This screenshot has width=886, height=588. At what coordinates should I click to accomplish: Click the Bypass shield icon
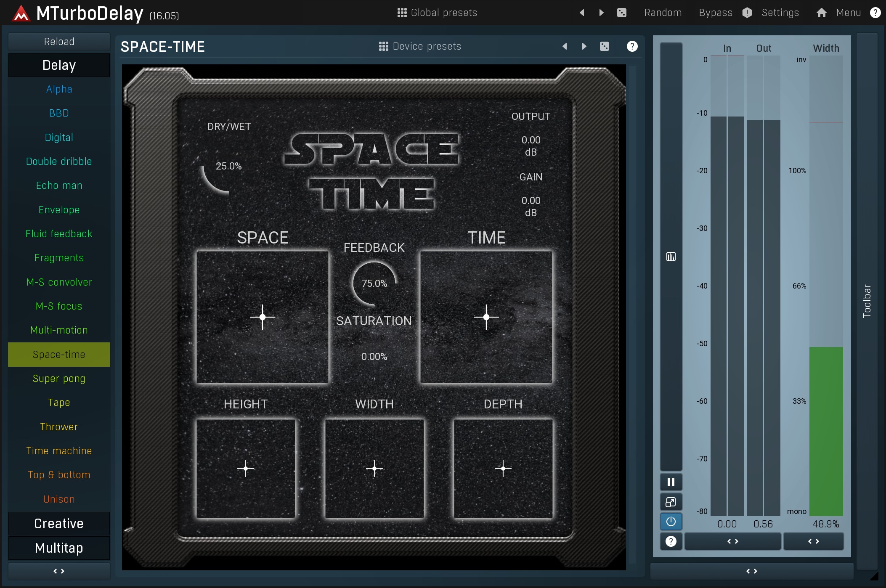click(747, 13)
